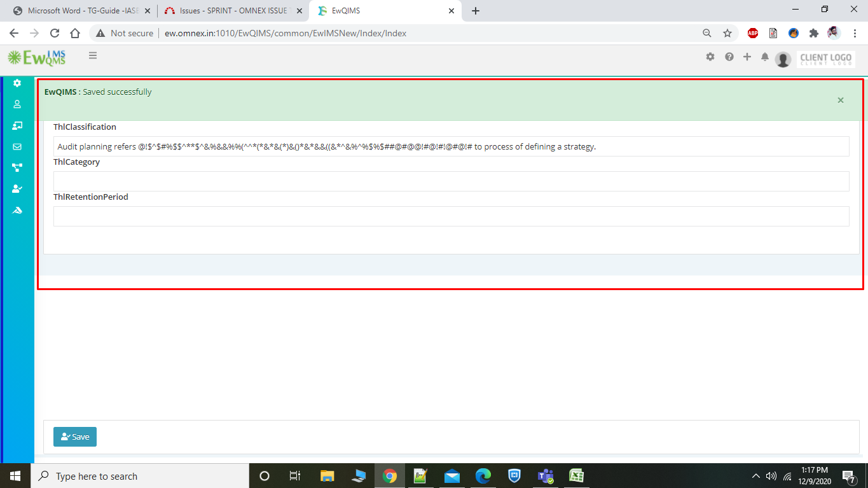This screenshot has height=488, width=868.
Task: Open the Action Center notifications
Action: tap(849, 476)
